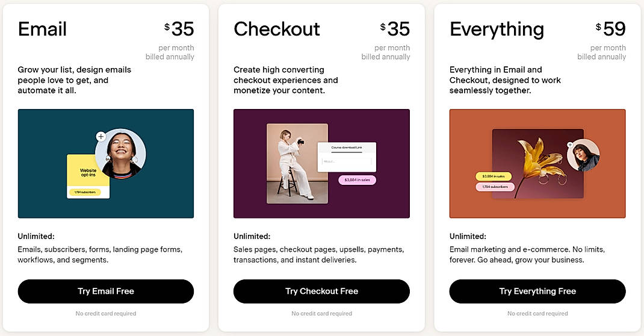Select the circular avatar in the Everything illustration
This screenshot has width=644, height=336.
583,155
